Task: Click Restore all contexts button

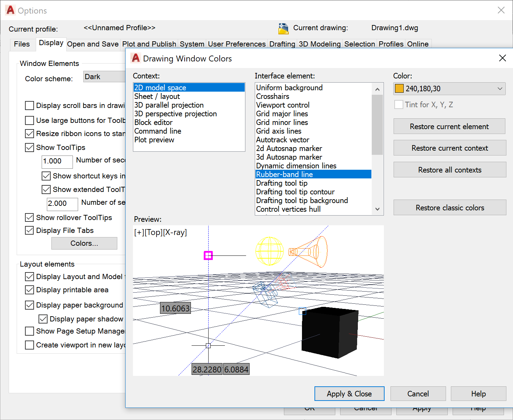Action: pyautogui.click(x=450, y=170)
